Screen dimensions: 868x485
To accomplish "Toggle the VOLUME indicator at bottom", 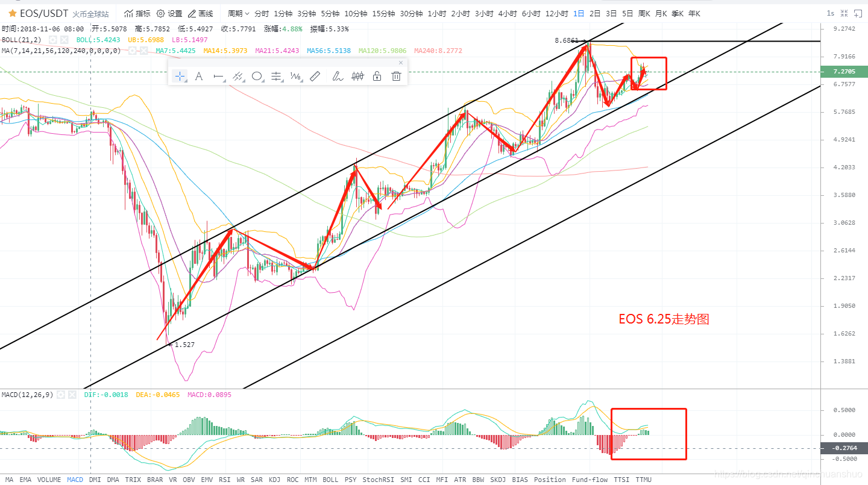I will click(49, 480).
